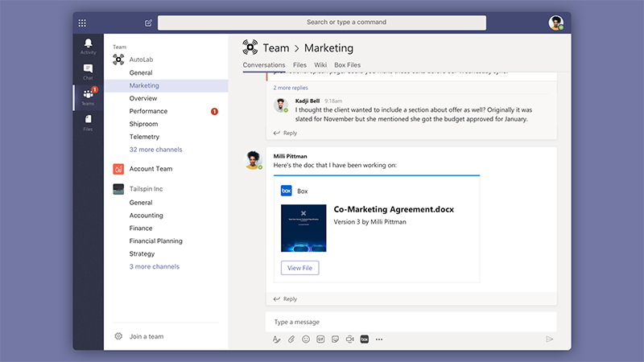Image resolution: width=644 pixels, height=362 pixels.
Task: Click the Attach paperclip icon
Action: coord(291,339)
